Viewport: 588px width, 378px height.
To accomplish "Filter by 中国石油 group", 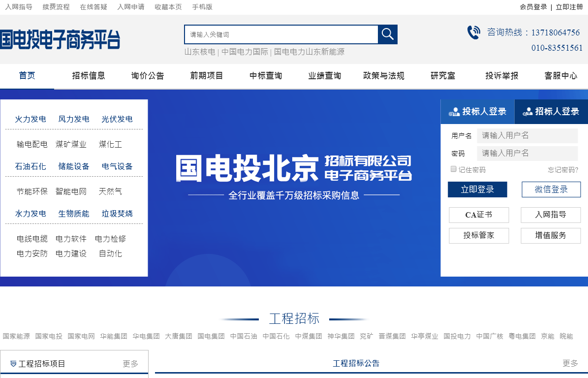I will tap(244, 336).
